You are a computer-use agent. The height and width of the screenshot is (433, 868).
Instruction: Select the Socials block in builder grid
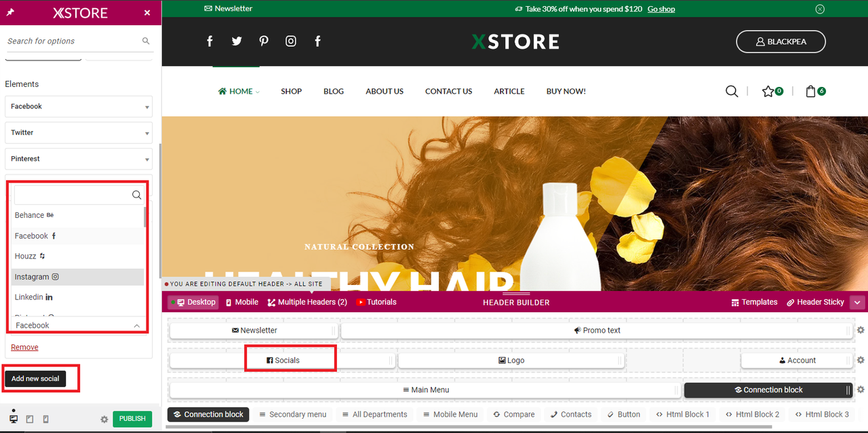(282, 360)
